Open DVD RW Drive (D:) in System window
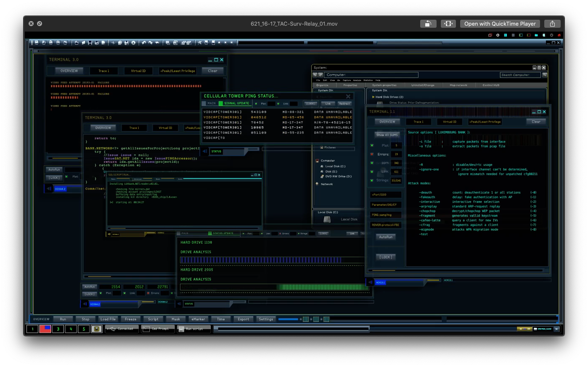This screenshot has height=367, width=588. (x=336, y=176)
